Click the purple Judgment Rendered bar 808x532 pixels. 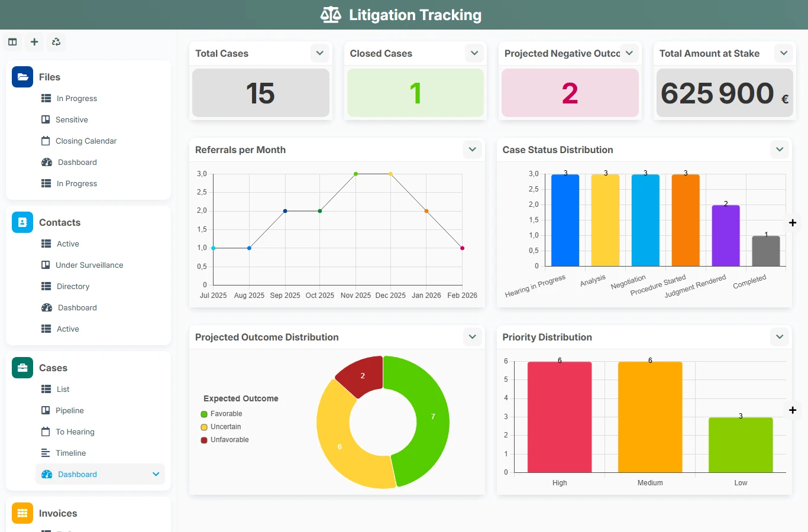[726, 236]
